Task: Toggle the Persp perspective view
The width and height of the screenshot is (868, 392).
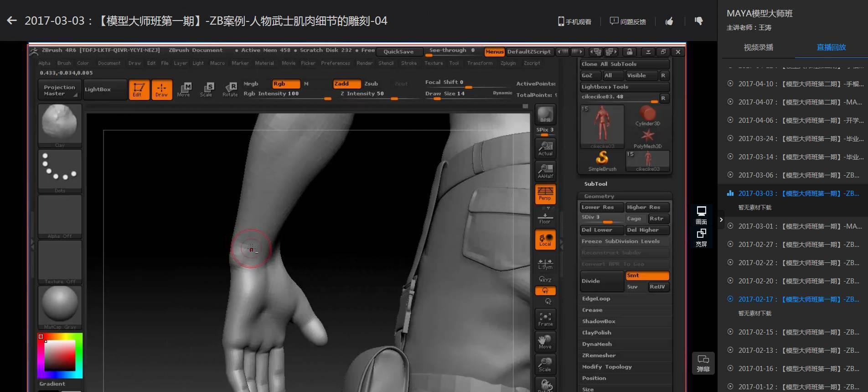Action: 545,193
